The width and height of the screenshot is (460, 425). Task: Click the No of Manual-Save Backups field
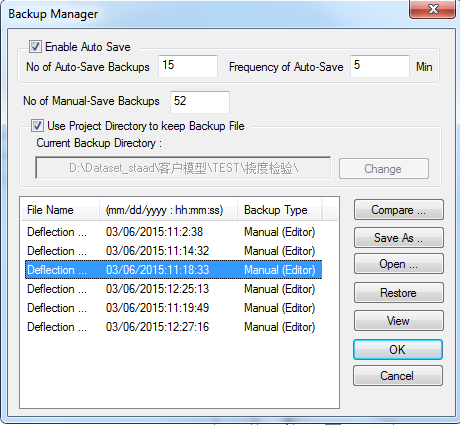(200, 102)
